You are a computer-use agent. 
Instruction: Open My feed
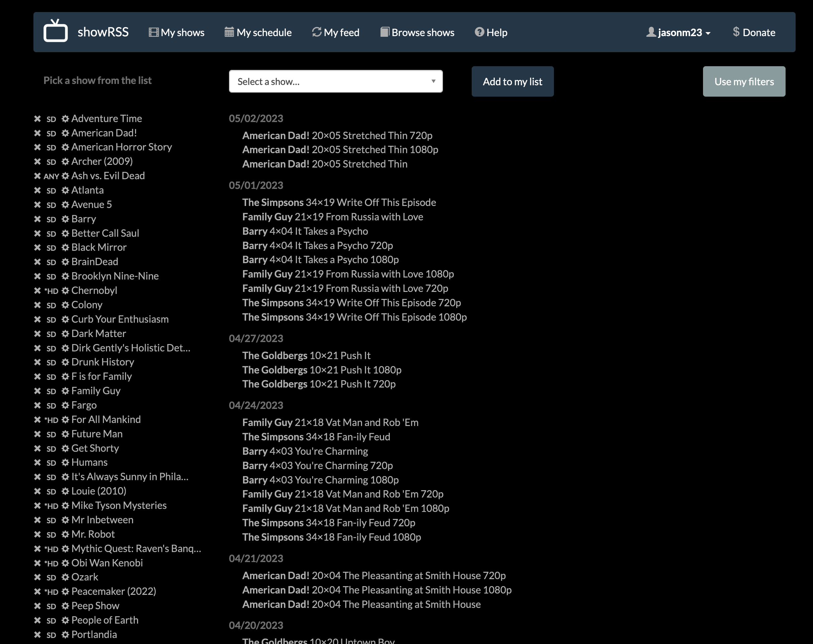pyautogui.click(x=336, y=32)
